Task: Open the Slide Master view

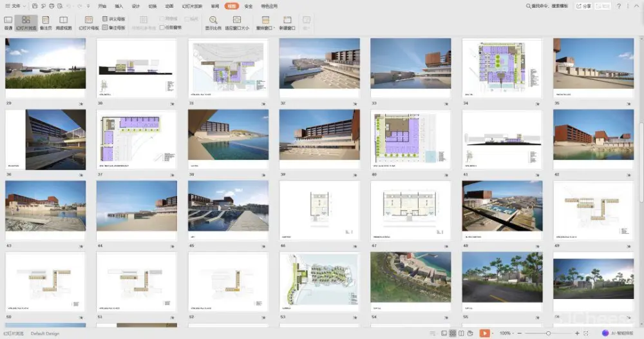Action: click(x=89, y=23)
